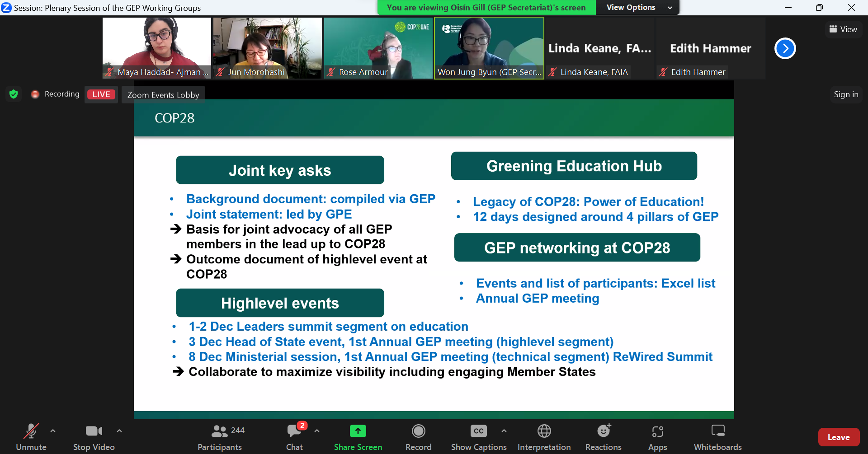868x454 pixels.
Task: Open the Reactions smiley icon
Action: (604, 431)
